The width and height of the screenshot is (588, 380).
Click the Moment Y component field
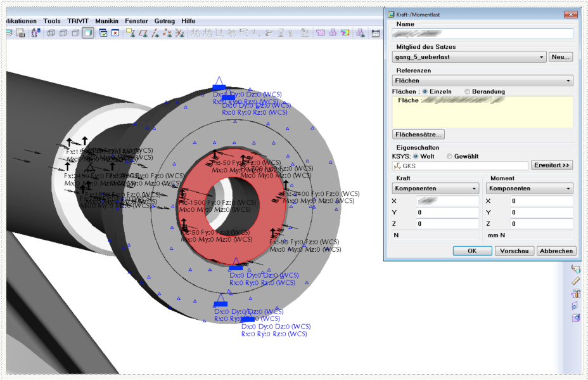pos(542,212)
